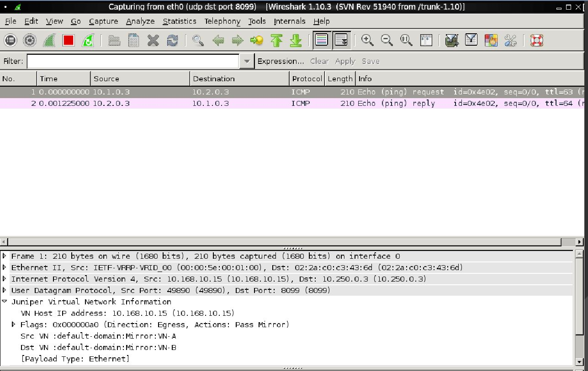Sort packets by Source column header
The image size is (588, 371).
[x=140, y=78]
